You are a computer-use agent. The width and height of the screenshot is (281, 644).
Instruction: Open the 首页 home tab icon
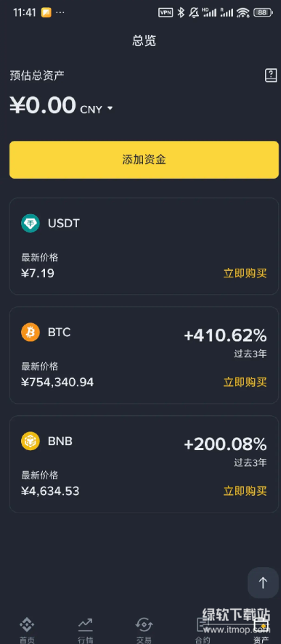coord(27,625)
